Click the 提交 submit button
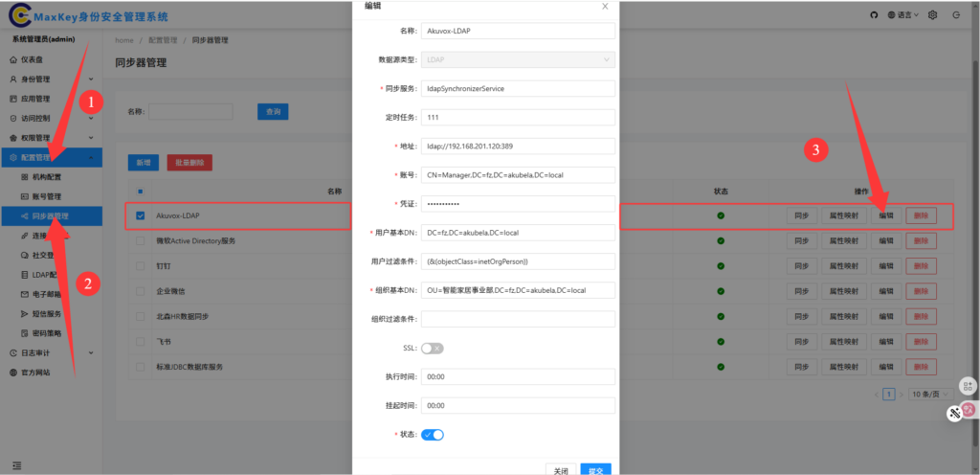 [595, 470]
